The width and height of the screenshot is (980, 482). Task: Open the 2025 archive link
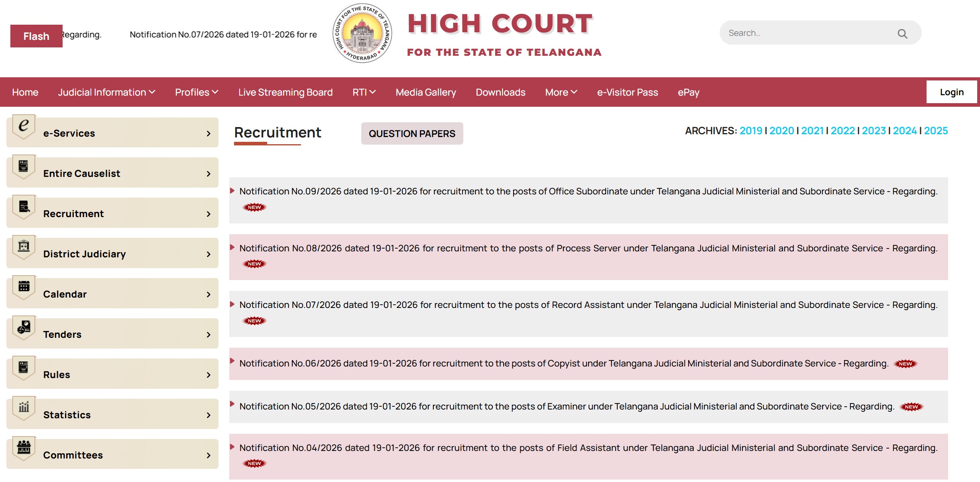(936, 131)
